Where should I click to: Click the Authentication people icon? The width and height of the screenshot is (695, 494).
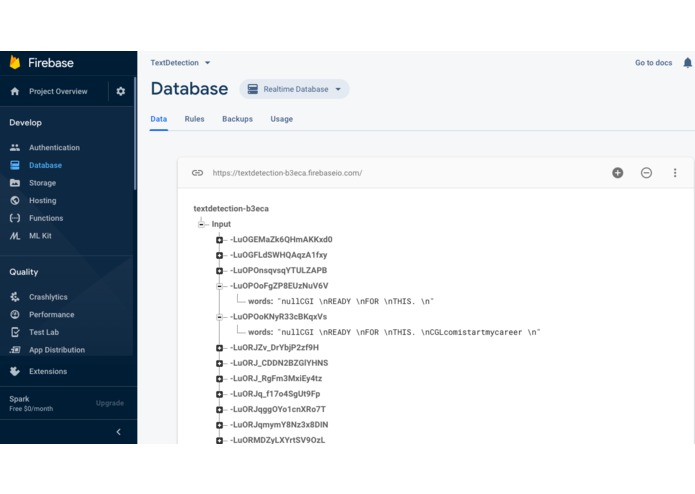tap(15, 148)
